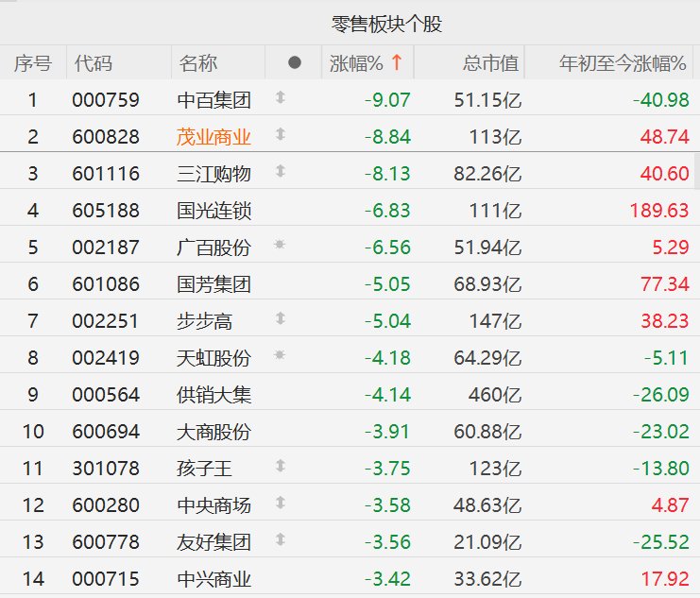The width and height of the screenshot is (700, 598).
Task: Click the red sort arrow beside 涨幅%
Action: [x=397, y=62]
